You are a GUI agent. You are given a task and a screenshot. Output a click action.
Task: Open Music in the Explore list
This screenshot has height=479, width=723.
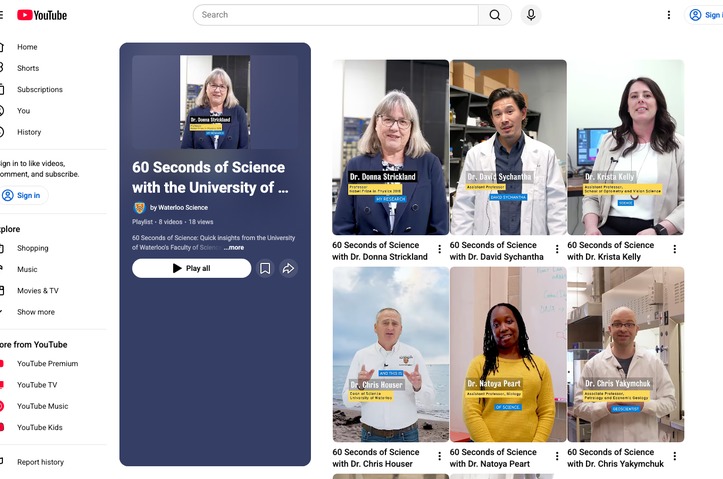pos(28,269)
